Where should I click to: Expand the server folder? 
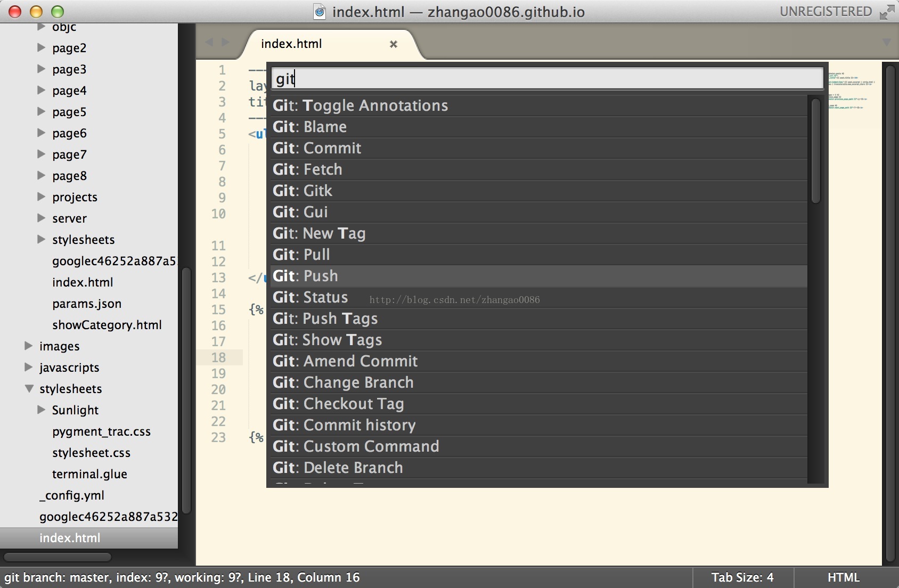[x=41, y=218]
